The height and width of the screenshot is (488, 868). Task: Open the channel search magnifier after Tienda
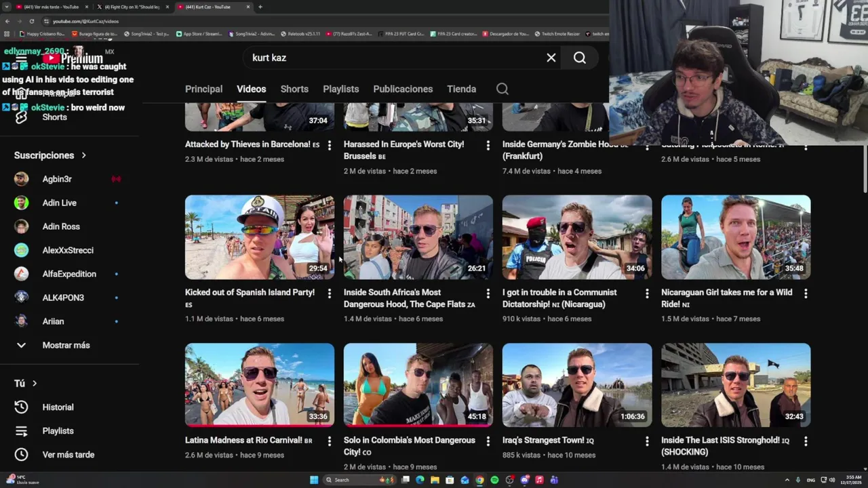point(502,89)
